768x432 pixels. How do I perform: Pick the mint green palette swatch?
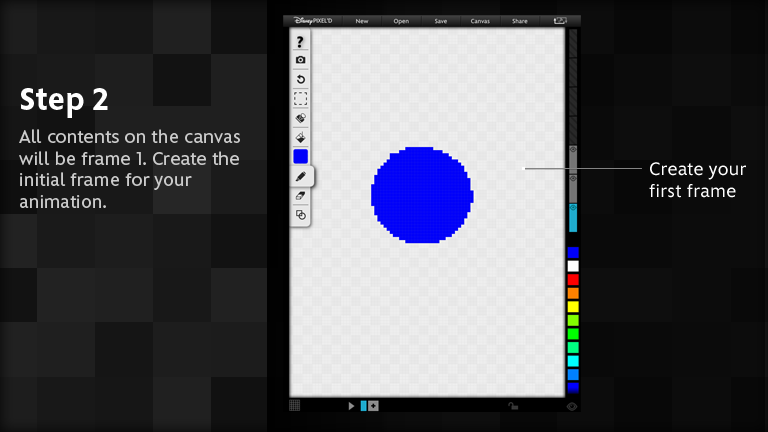(x=573, y=347)
